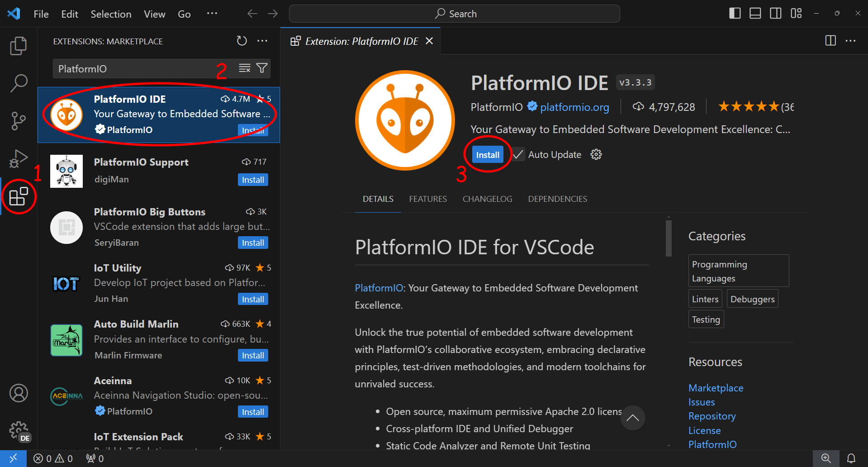Clear extensions search results
The width and height of the screenshot is (868, 467).
tap(245, 68)
